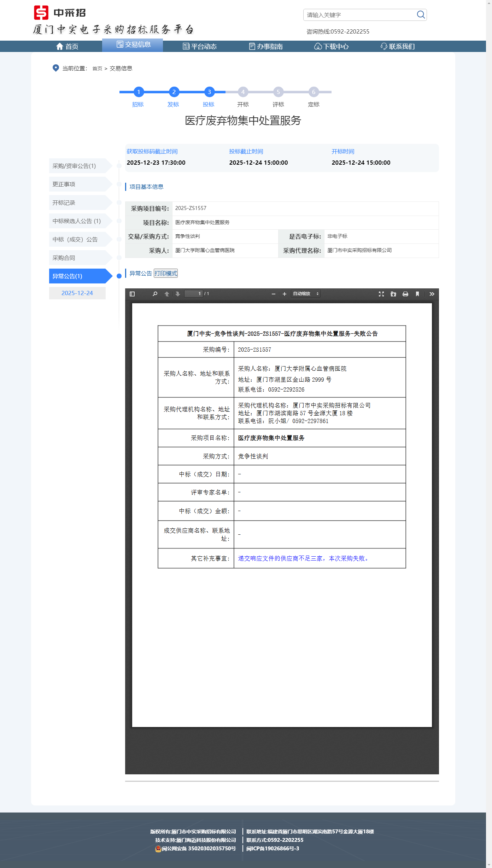Click step 6 定标 circle
Image resolution: width=492 pixels, height=868 pixels.
pos(314,92)
